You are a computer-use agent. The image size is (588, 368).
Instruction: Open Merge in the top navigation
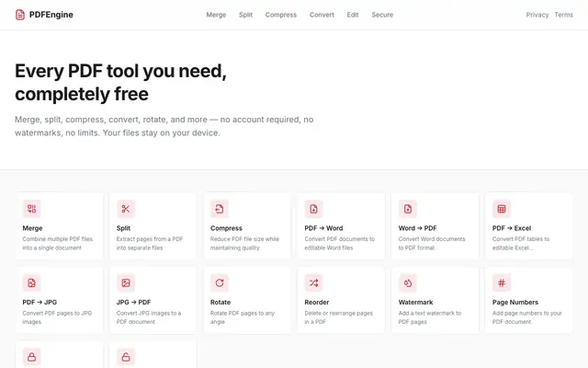pyautogui.click(x=216, y=15)
